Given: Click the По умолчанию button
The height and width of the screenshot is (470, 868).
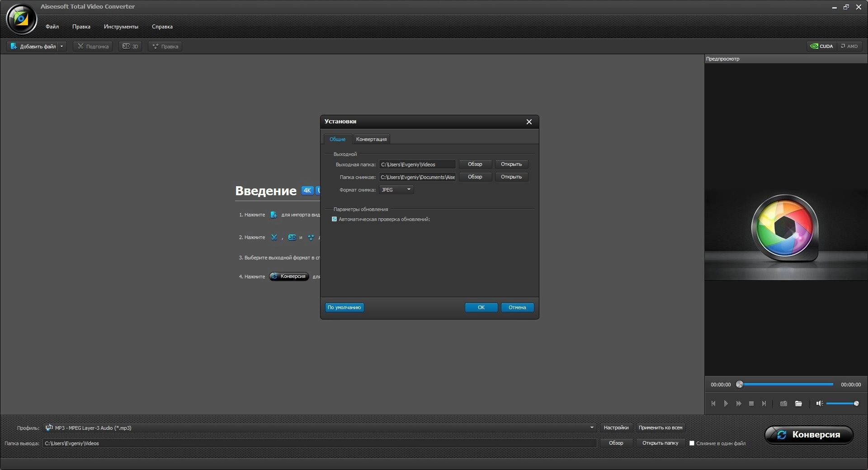Looking at the screenshot, I should pos(344,308).
